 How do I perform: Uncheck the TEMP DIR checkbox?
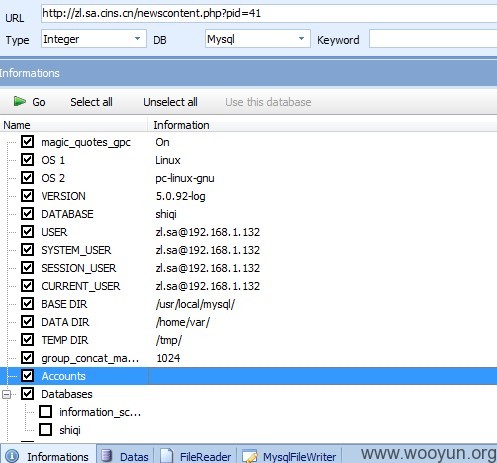coord(27,340)
